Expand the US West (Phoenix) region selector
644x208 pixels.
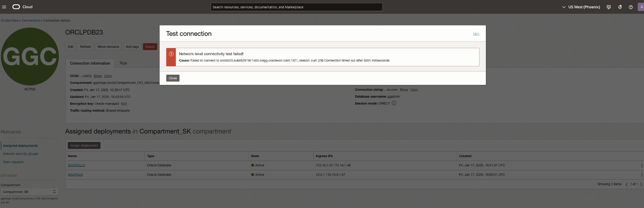point(581,7)
